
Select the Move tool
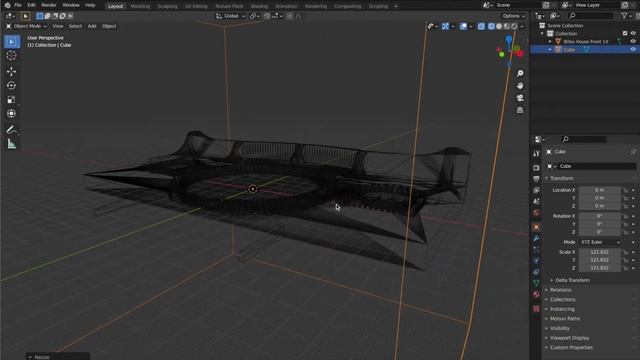[11, 71]
